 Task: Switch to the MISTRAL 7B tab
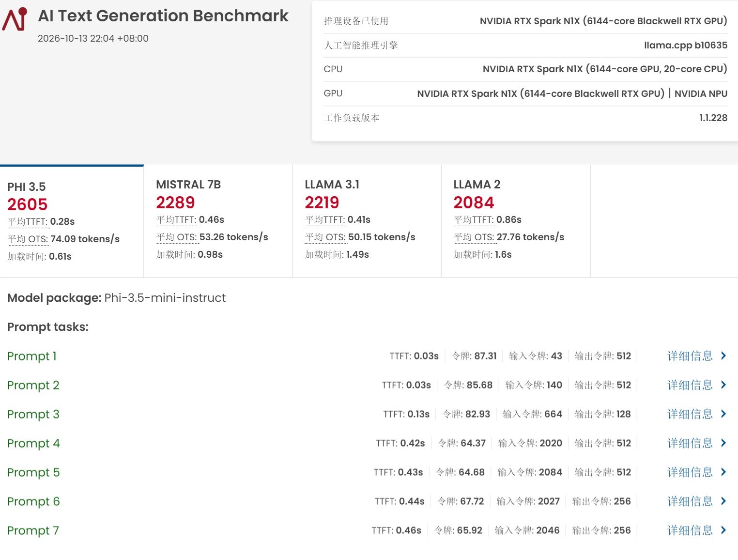tap(218, 221)
